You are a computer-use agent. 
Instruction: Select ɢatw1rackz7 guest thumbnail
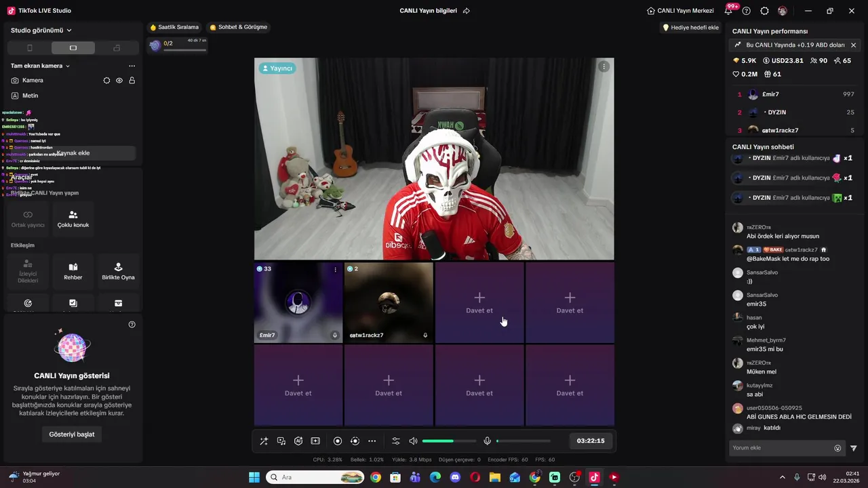click(x=389, y=302)
